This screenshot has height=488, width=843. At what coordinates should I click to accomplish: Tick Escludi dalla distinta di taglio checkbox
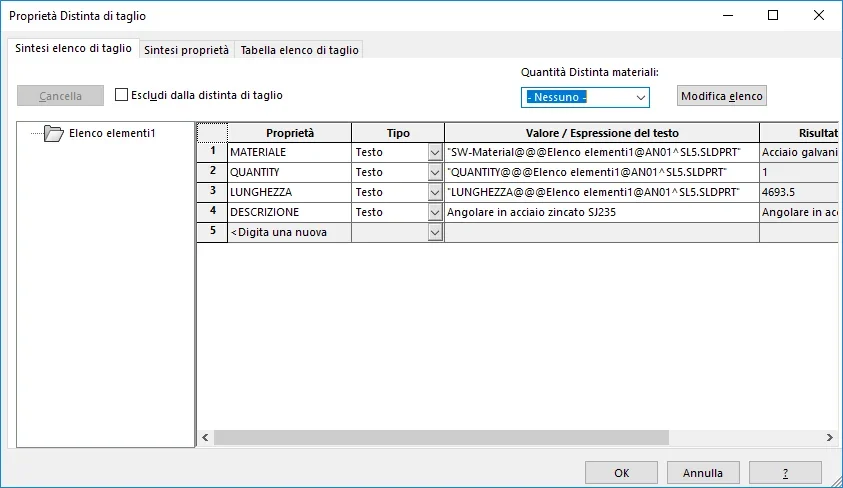122,95
